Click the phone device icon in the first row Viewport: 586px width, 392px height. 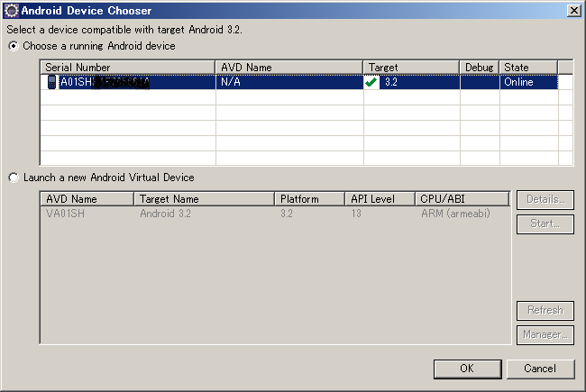pyautogui.click(x=51, y=82)
